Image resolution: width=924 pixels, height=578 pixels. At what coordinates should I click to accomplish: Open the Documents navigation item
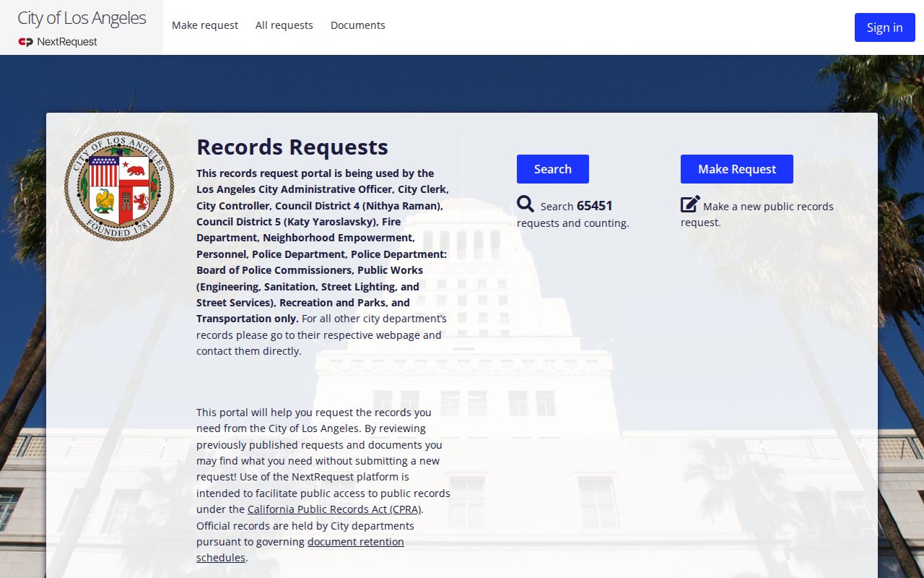358,25
